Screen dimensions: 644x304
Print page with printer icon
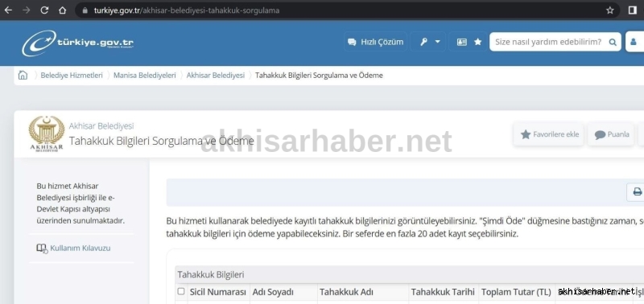pyautogui.click(x=637, y=191)
